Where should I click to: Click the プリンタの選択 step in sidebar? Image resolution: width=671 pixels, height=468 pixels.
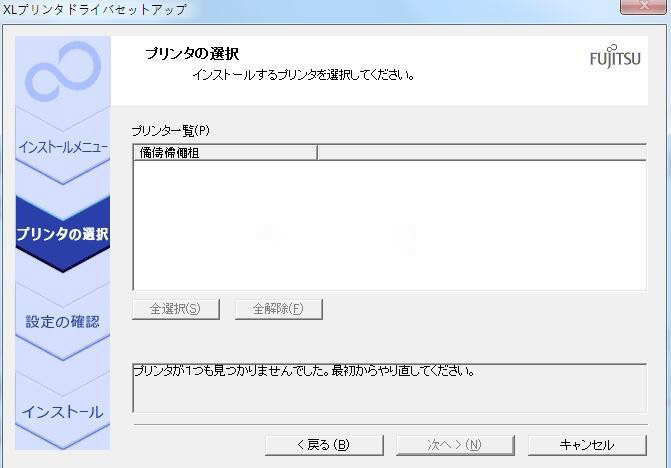point(62,234)
